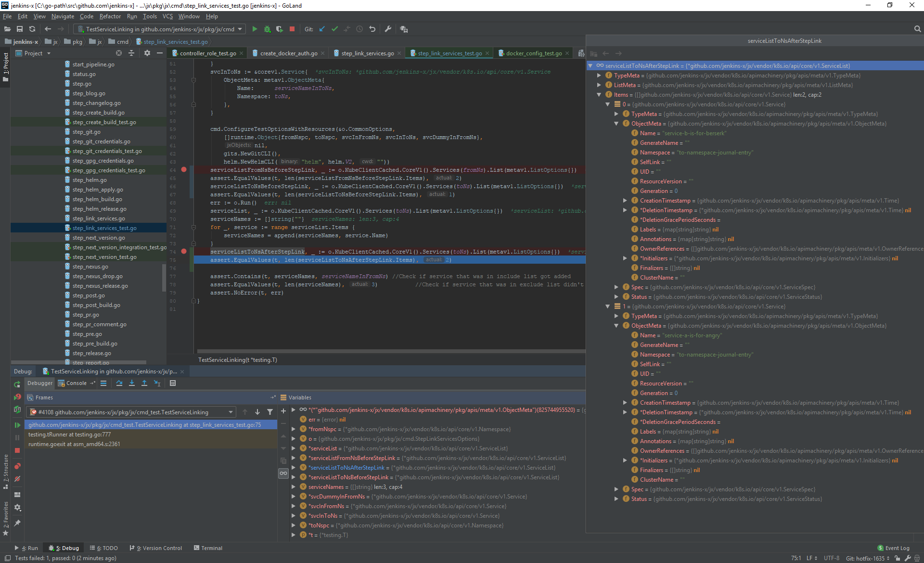Resume program in the debug side toolbar

coord(17,425)
